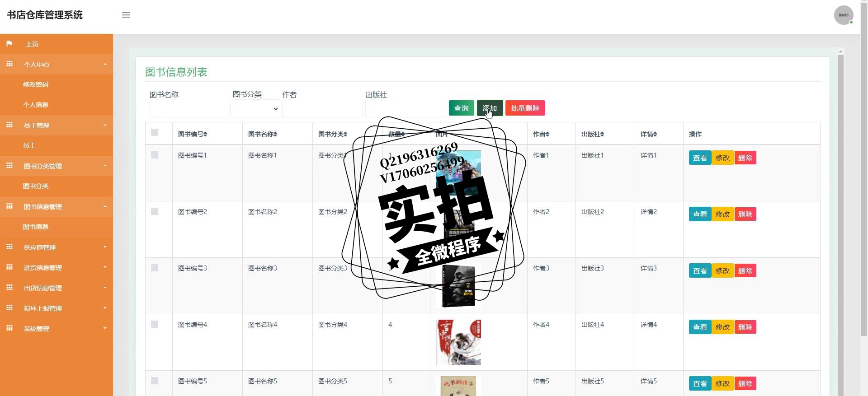The height and width of the screenshot is (396, 868).
Task: Expand the 进货信息管理 sidebar menu
Action: tap(57, 267)
